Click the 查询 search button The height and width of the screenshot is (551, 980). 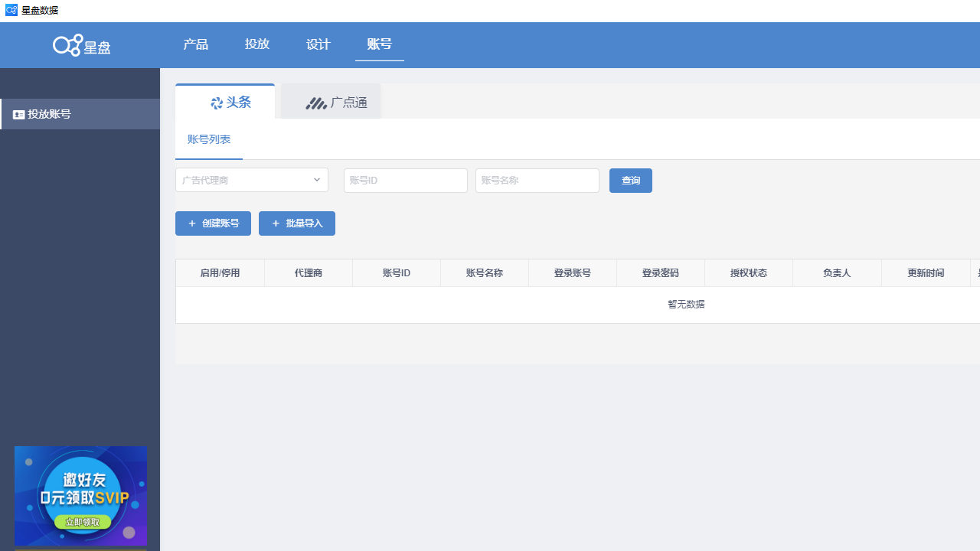click(630, 180)
